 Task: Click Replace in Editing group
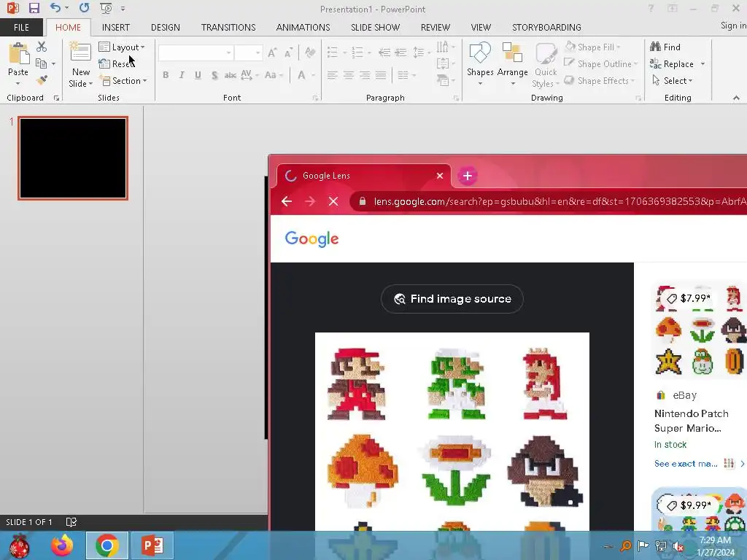click(x=672, y=64)
